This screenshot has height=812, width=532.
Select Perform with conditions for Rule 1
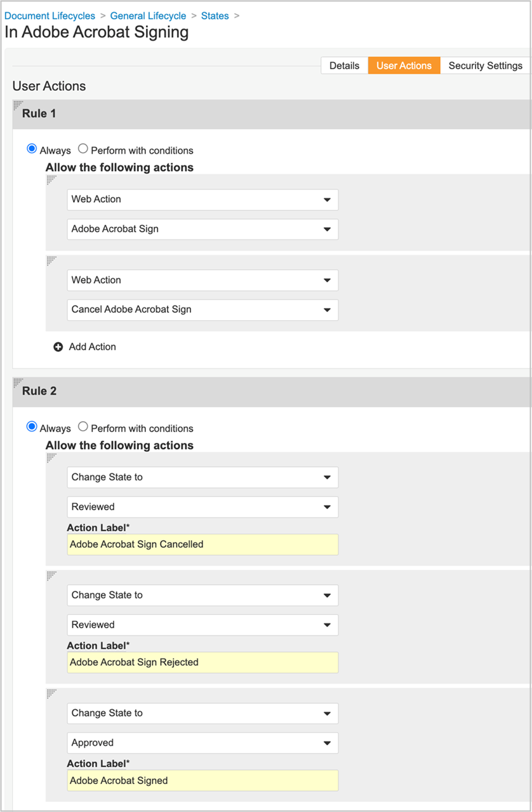point(83,149)
